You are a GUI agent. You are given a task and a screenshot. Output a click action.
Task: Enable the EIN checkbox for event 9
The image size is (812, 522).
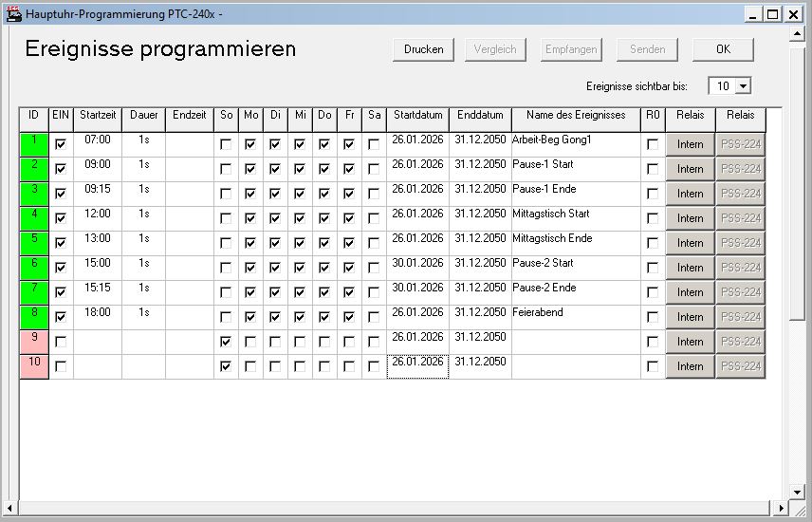(x=62, y=342)
